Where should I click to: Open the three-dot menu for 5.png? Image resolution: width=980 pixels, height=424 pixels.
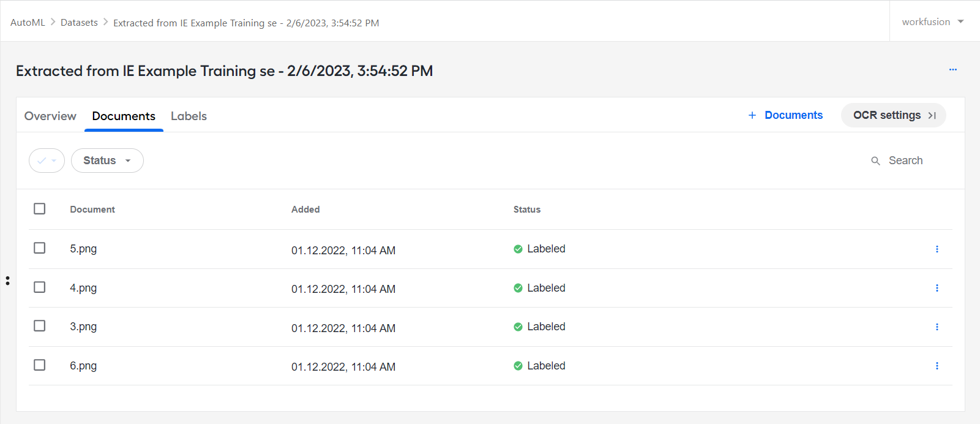tap(937, 249)
